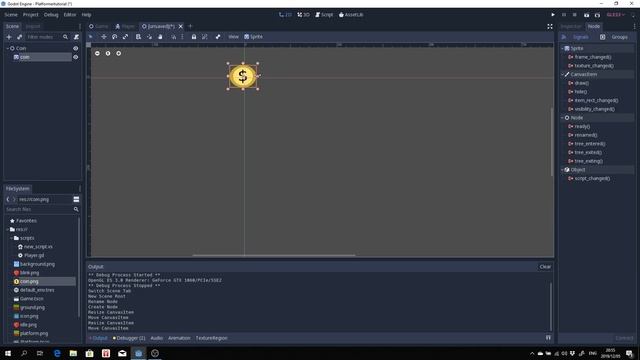Switch to Script workspace

click(x=324, y=15)
